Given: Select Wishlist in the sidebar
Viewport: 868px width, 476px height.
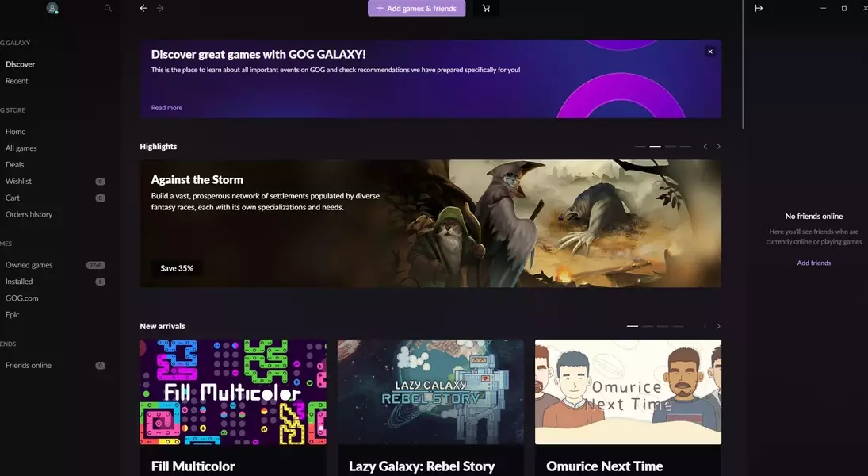Looking at the screenshot, I should pyautogui.click(x=18, y=182).
